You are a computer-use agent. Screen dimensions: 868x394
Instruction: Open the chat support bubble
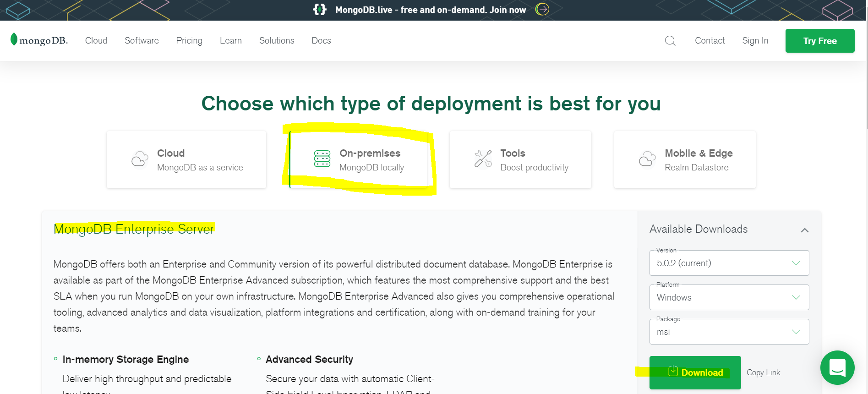[837, 367]
